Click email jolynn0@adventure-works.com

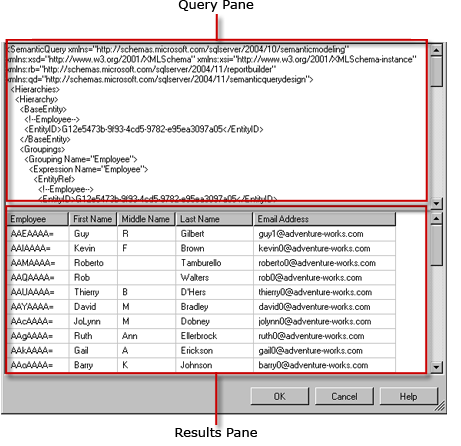315,322
